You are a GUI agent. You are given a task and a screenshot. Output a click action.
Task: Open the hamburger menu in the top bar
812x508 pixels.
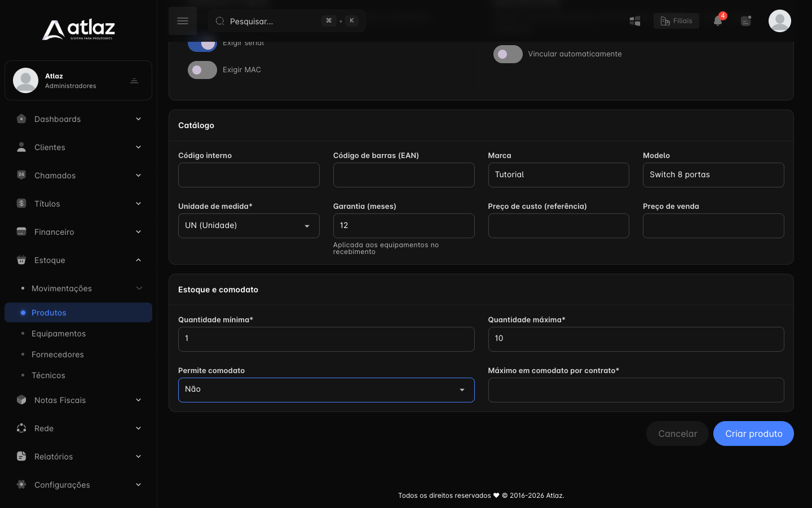(183, 21)
